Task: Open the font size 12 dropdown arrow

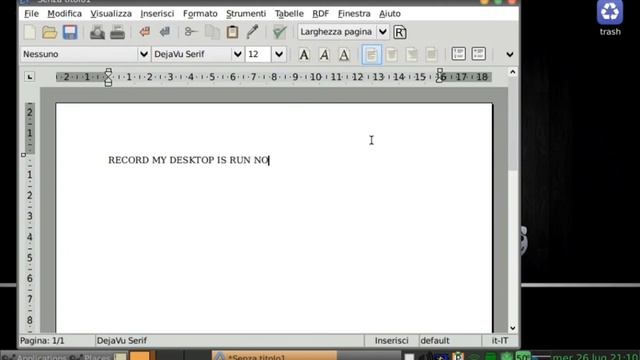Action: tap(279, 54)
